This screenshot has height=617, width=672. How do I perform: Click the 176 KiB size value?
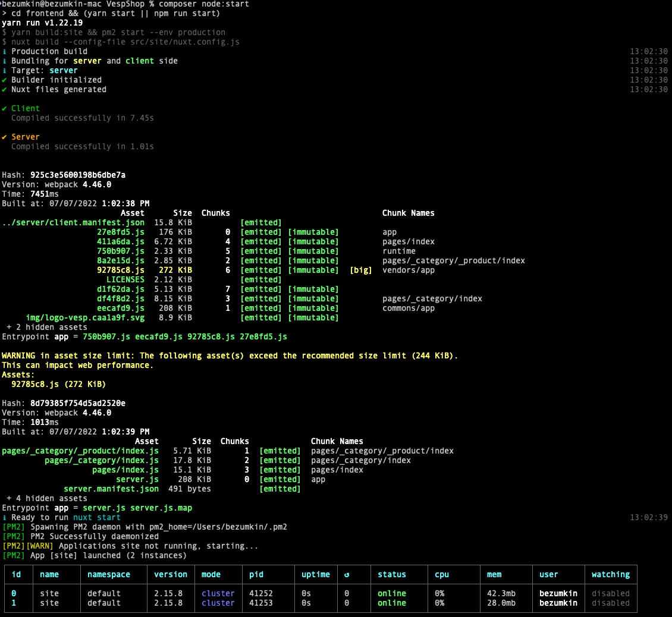(x=175, y=232)
